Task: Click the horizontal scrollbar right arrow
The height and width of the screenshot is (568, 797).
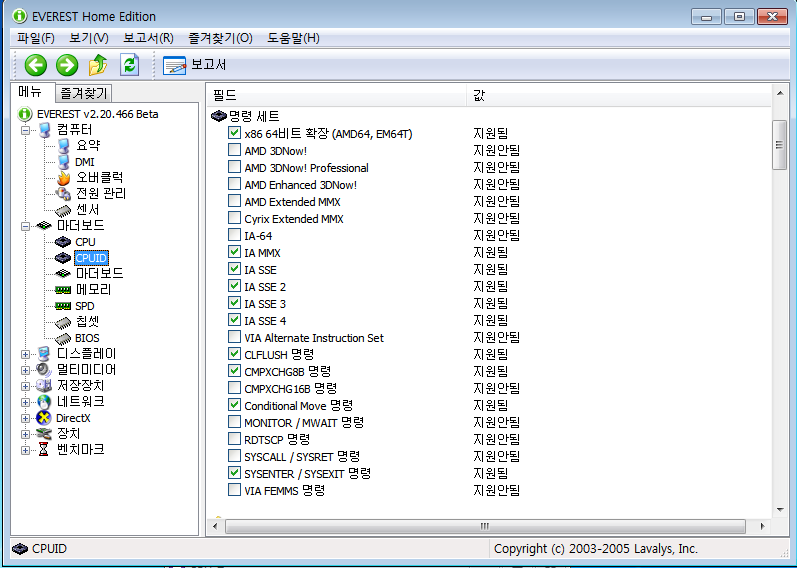Action: pos(762,526)
